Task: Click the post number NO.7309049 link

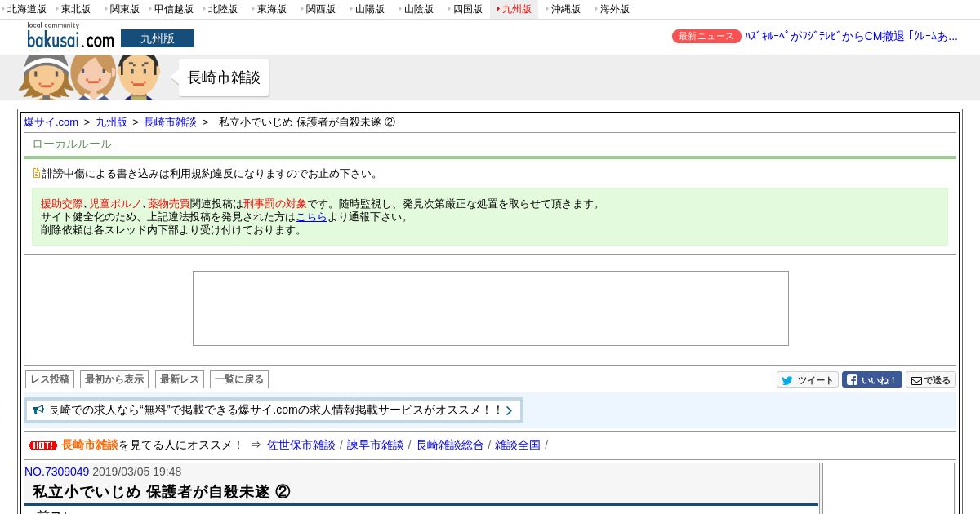Action: (56, 472)
